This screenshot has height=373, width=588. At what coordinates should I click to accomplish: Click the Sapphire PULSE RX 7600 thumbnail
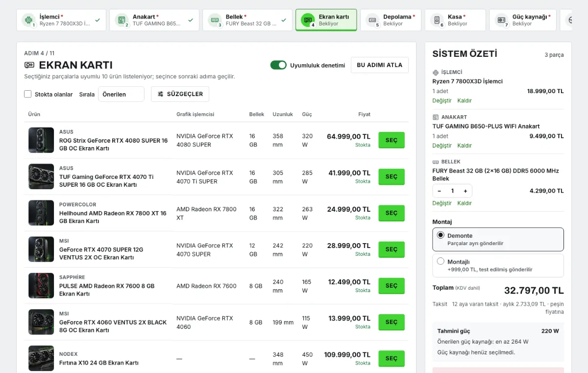41,286
